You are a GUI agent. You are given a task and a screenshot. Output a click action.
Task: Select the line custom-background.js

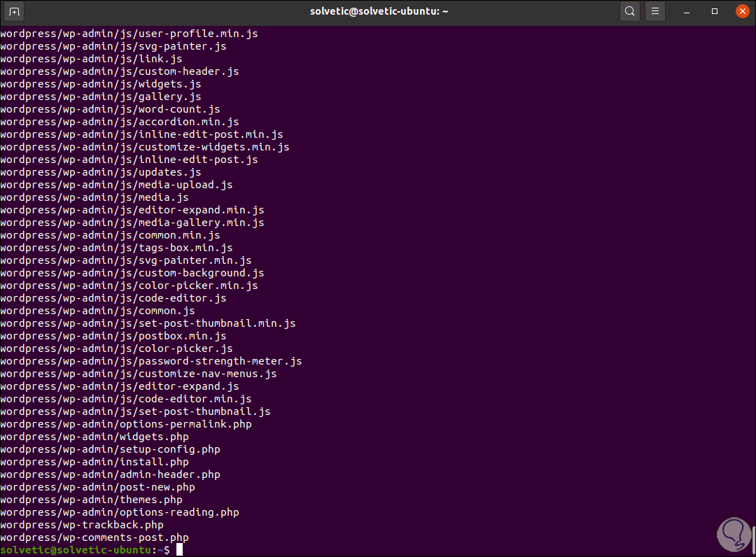(132, 273)
